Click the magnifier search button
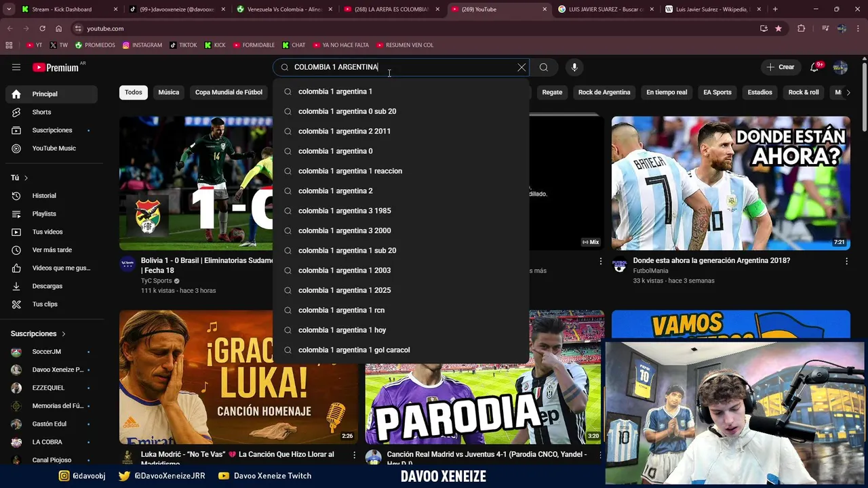Image resolution: width=868 pixels, height=488 pixels. pos(544,67)
